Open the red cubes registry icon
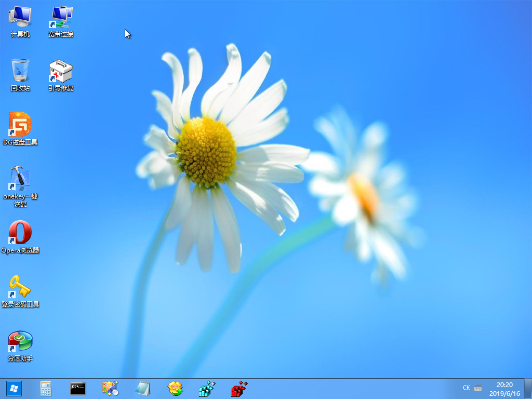The image size is (532, 399). click(239, 389)
